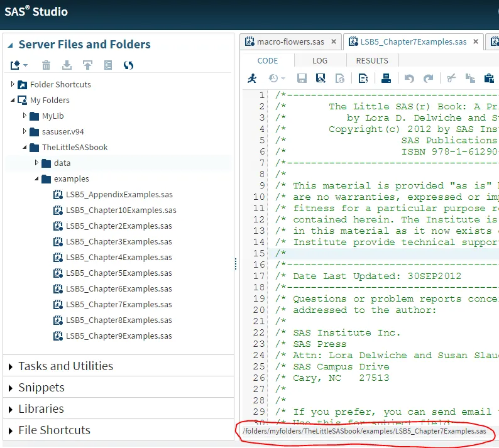499x448 pixels.
Task: Select LSB5_Chapter9Examples.sas file
Action: click(119, 336)
